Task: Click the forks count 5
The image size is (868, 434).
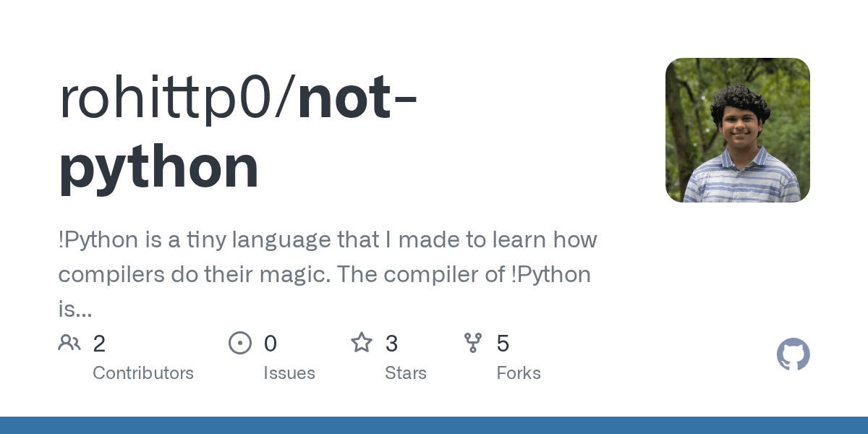Action: point(503,344)
